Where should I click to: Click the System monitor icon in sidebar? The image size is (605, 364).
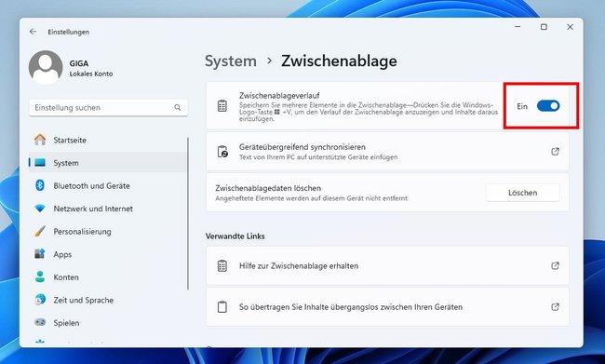(x=40, y=163)
